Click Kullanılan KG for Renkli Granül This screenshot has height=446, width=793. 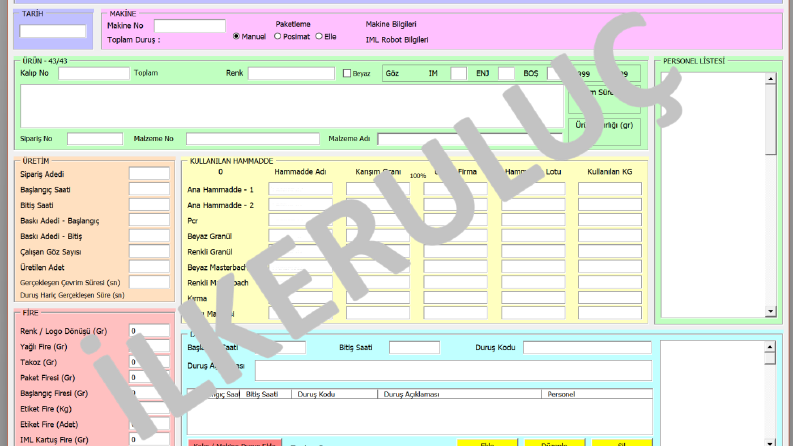click(x=610, y=251)
